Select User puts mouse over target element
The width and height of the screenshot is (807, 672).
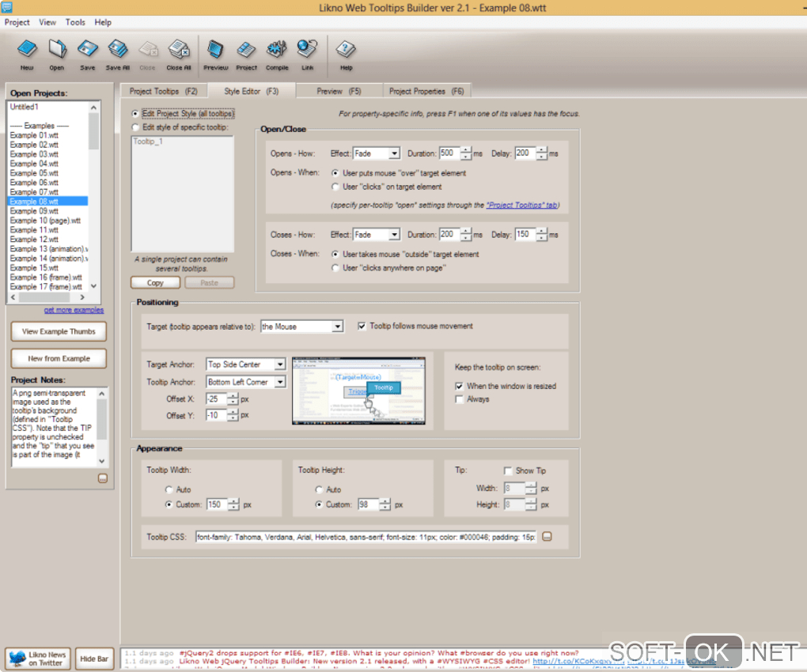coord(335,173)
